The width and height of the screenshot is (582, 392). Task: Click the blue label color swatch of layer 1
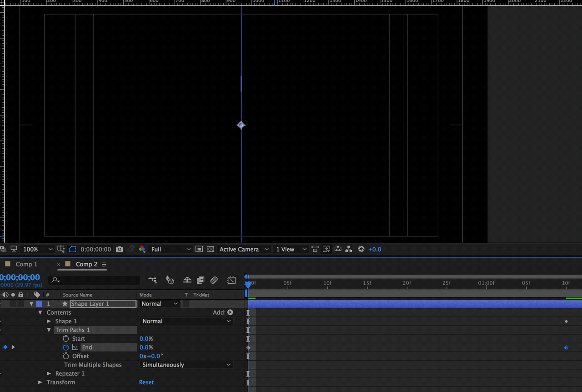(39, 304)
